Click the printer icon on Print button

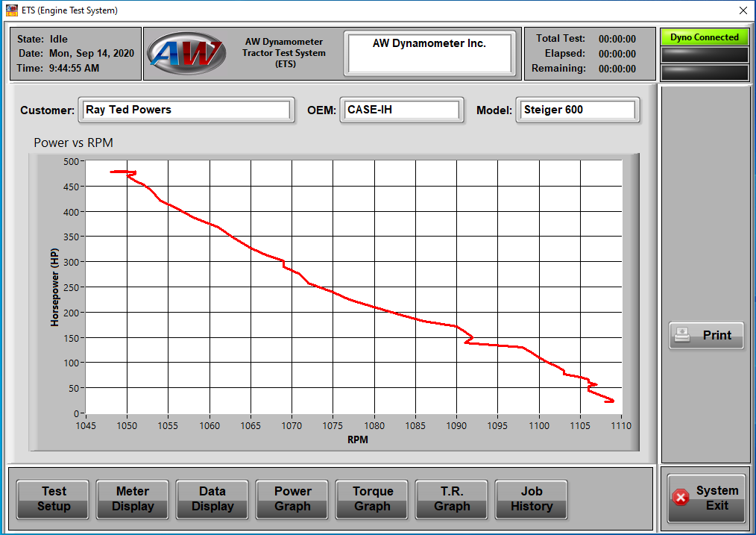point(682,335)
